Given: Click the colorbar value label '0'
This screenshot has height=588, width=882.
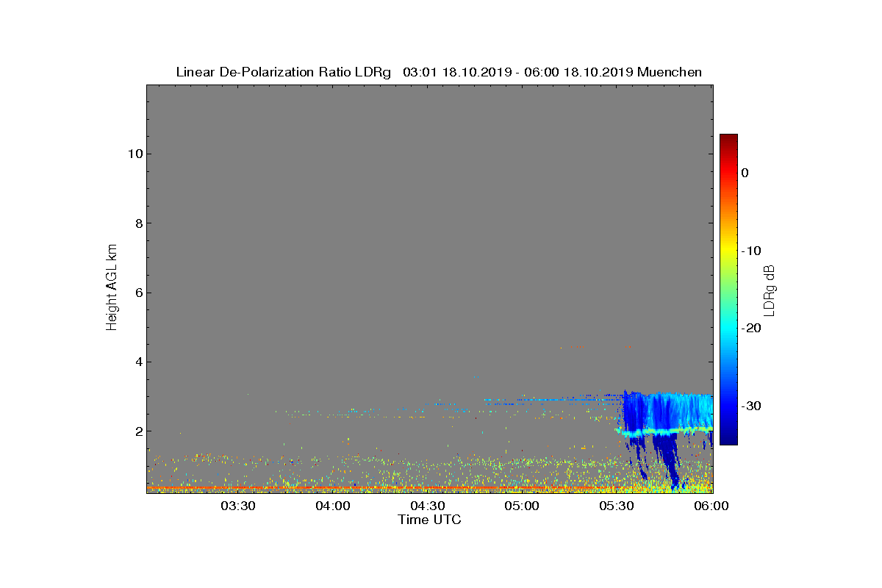Looking at the screenshot, I should point(745,173).
